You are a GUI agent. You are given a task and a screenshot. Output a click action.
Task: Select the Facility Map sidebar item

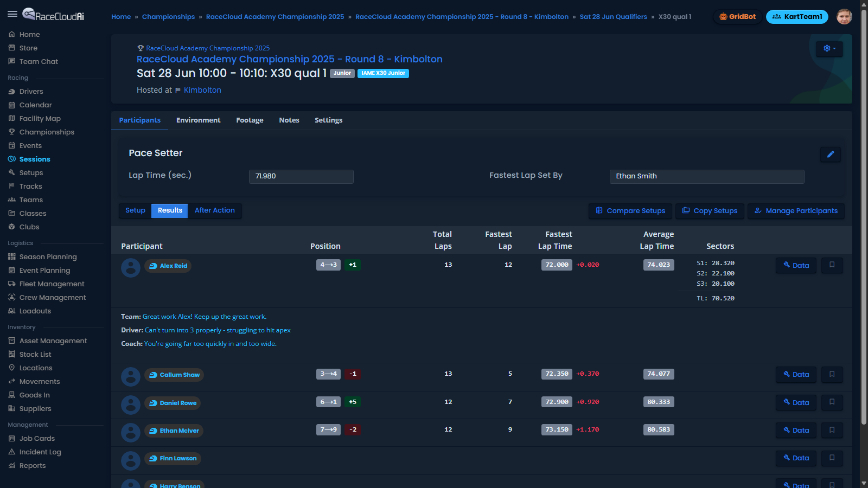tap(41, 118)
